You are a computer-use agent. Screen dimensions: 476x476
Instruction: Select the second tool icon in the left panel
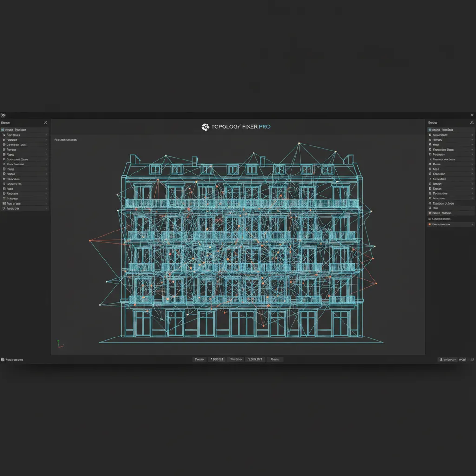[4, 140]
